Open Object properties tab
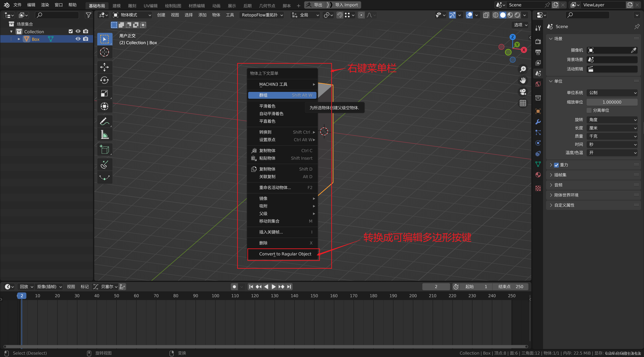The height and width of the screenshot is (357, 644). (538, 111)
